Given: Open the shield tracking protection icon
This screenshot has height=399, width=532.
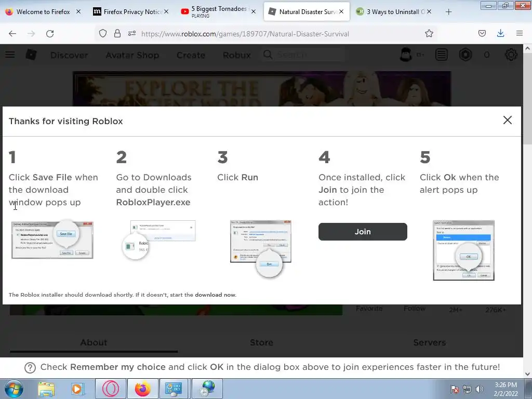Looking at the screenshot, I should 103,34.
